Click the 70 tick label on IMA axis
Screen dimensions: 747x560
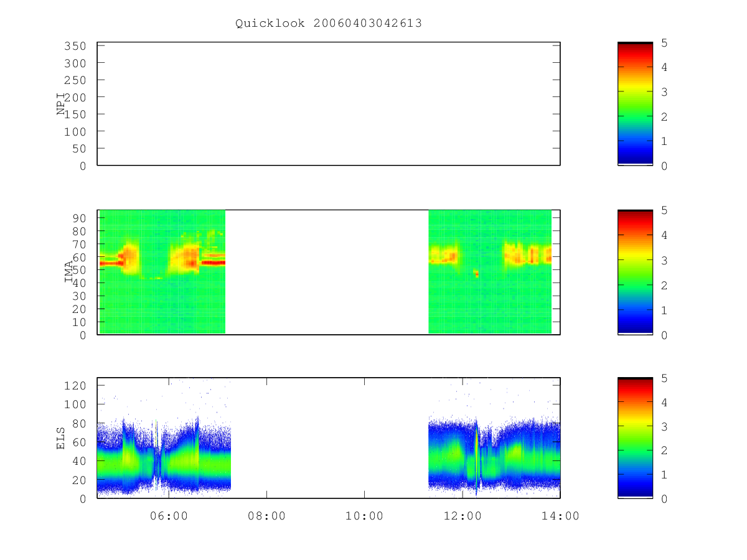78,244
